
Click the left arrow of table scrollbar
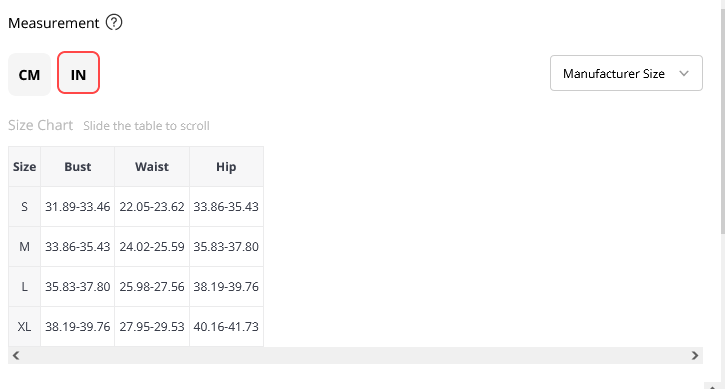point(16,355)
